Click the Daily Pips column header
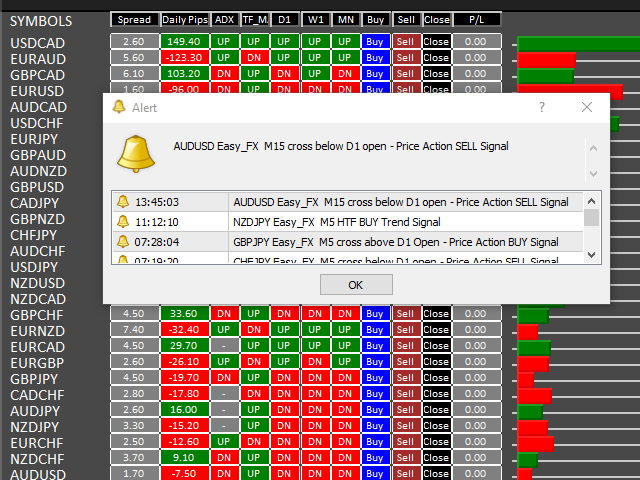 (185, 20)
